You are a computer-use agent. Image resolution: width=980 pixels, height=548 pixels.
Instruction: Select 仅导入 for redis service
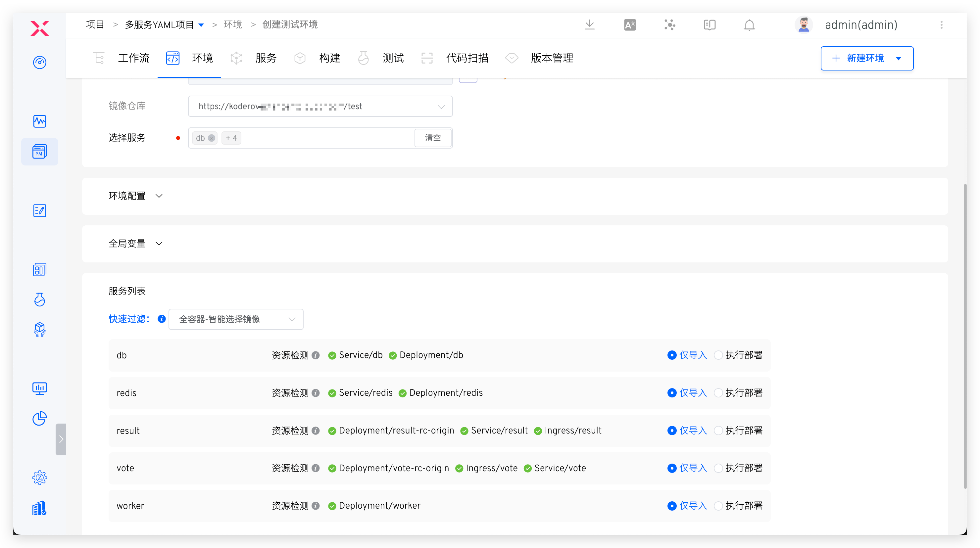(687, 392)
